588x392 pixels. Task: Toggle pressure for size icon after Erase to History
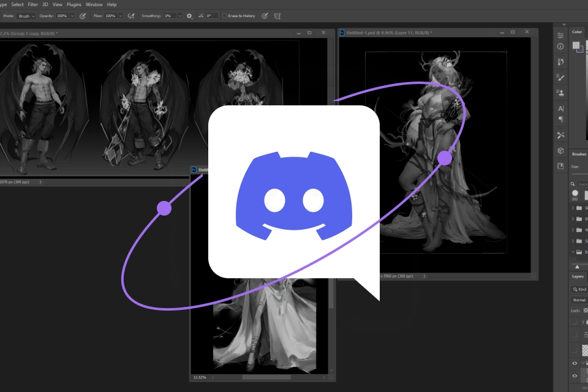pos(265,16)
